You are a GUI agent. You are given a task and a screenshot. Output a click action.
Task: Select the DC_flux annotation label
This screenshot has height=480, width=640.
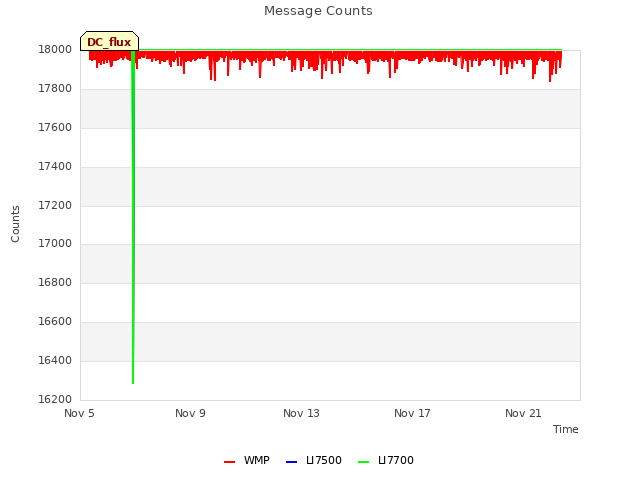point(109,41)
